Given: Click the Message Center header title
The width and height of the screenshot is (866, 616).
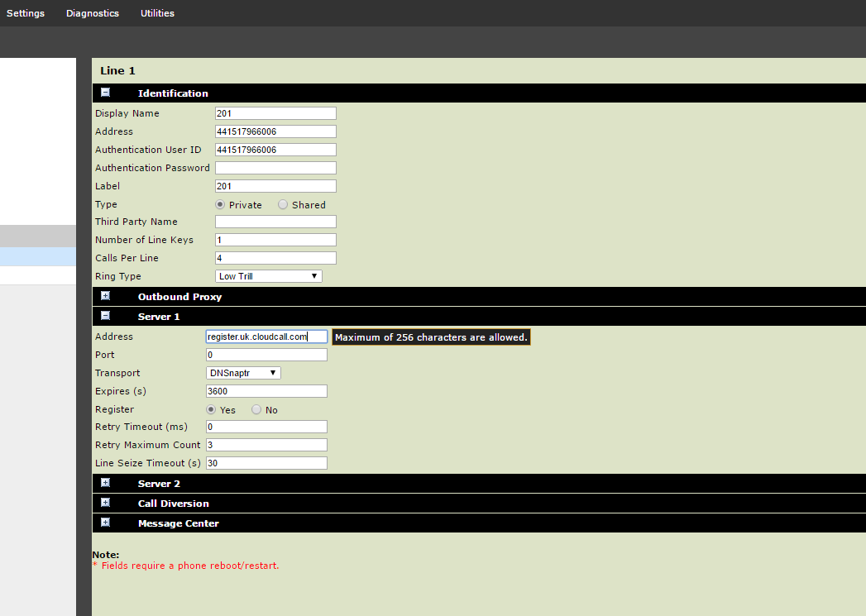Looking at the screenshot, I should pos(179,523).
